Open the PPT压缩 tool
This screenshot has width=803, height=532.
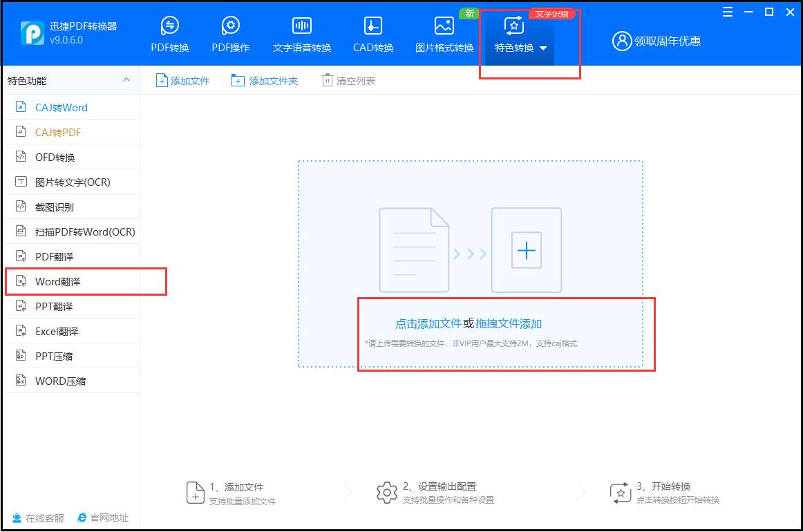(x=56, y=355)
